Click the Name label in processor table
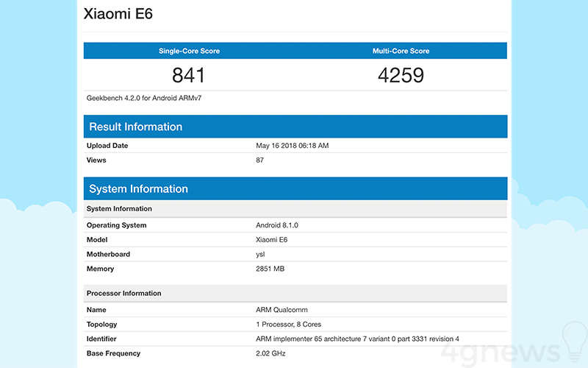The image size is (588, 368). click(x=96, y=310)
